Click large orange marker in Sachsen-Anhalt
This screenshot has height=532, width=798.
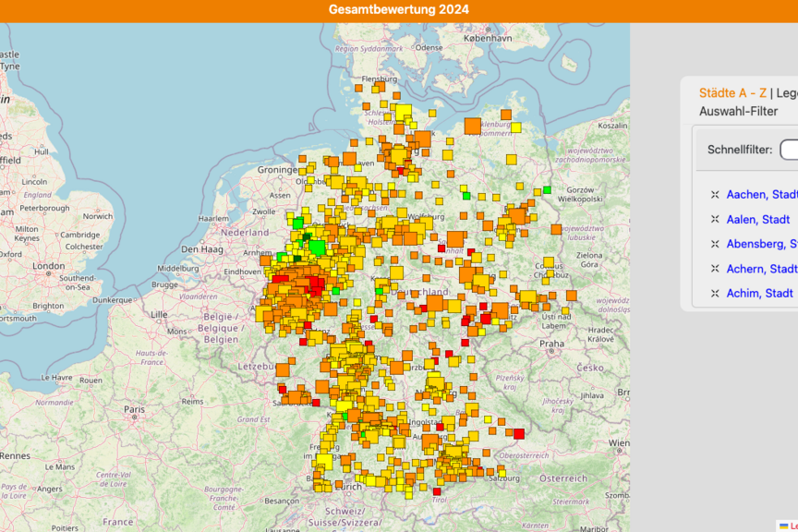(456, 239)
